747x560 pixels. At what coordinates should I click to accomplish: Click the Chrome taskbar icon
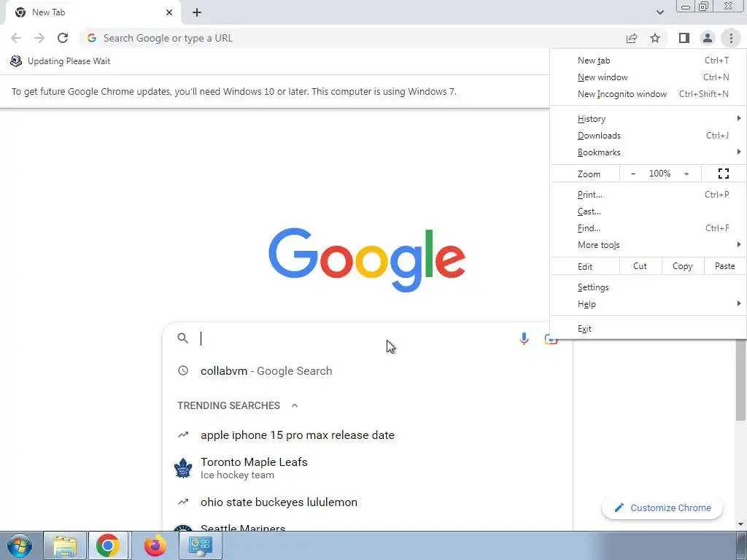108,545
